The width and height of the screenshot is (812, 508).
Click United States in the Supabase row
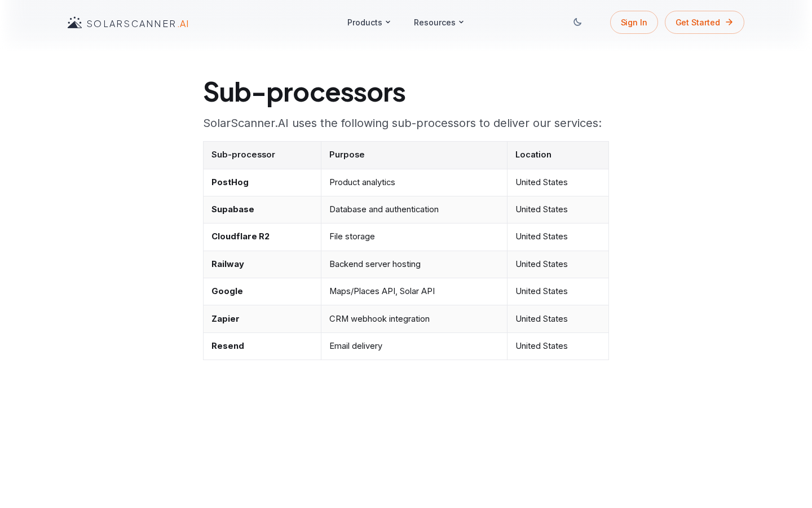pyautogui.click(x=558, y=209)
